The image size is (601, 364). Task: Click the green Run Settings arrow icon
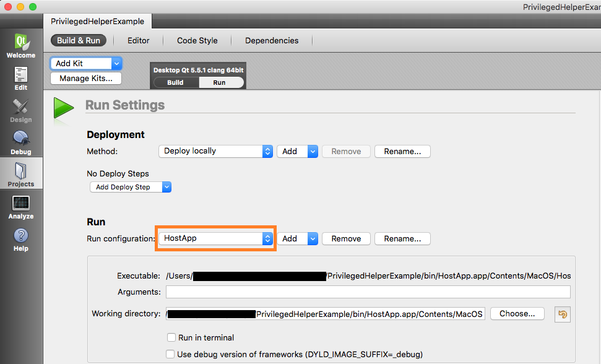point(63,108)
